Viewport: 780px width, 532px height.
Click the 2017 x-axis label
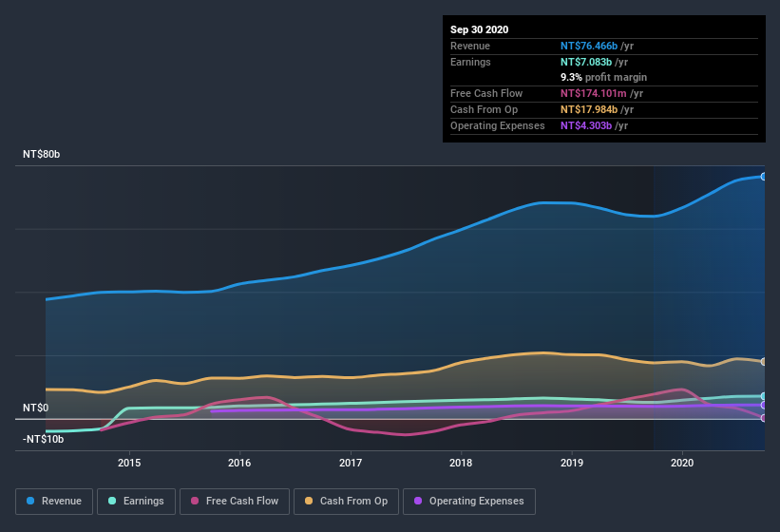coord(351,463)
